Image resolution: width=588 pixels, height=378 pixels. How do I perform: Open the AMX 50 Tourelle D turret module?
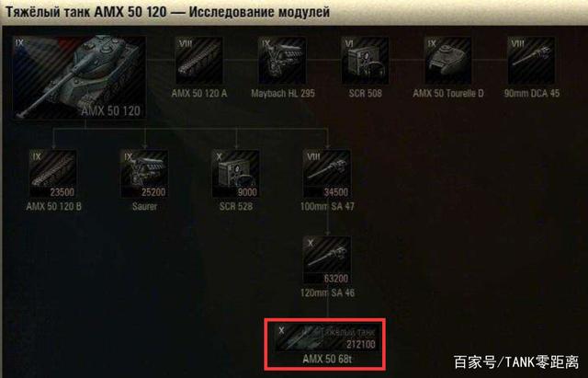tap(448, 61)
